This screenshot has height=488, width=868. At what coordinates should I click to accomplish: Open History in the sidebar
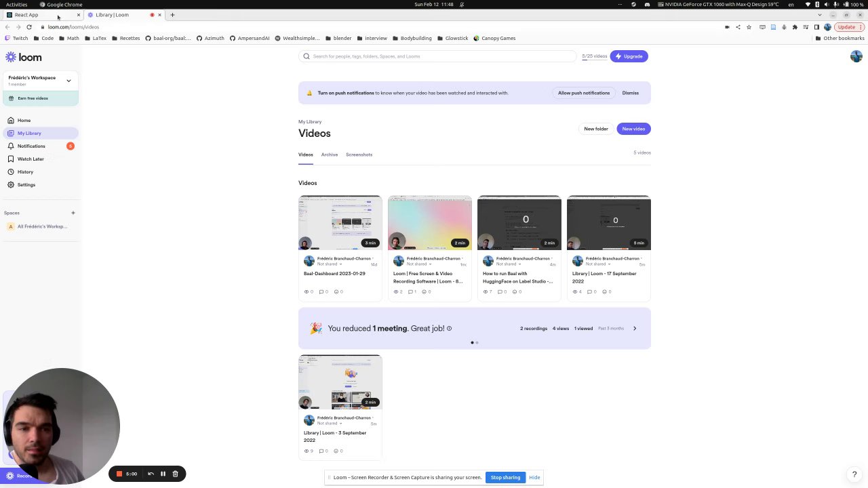(41, 171)
